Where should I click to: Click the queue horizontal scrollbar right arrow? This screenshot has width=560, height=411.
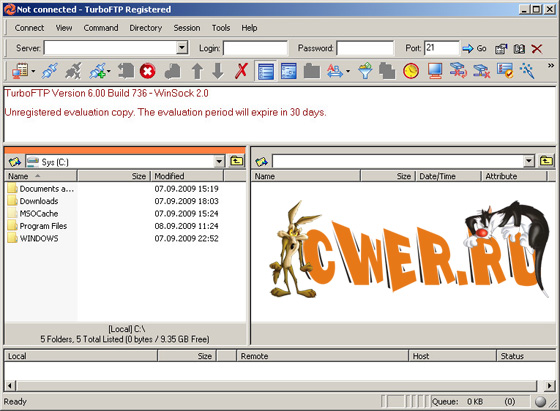[549, 386]
